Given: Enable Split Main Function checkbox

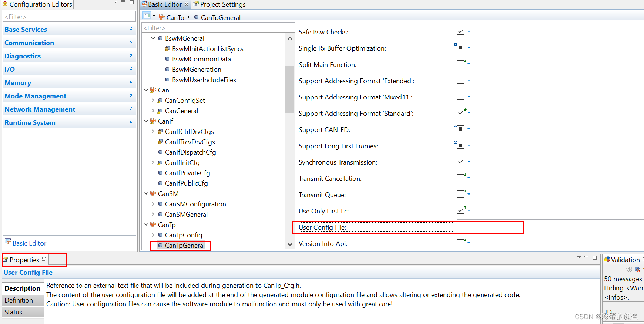Looking at the screenshot, I should (460, 64).
